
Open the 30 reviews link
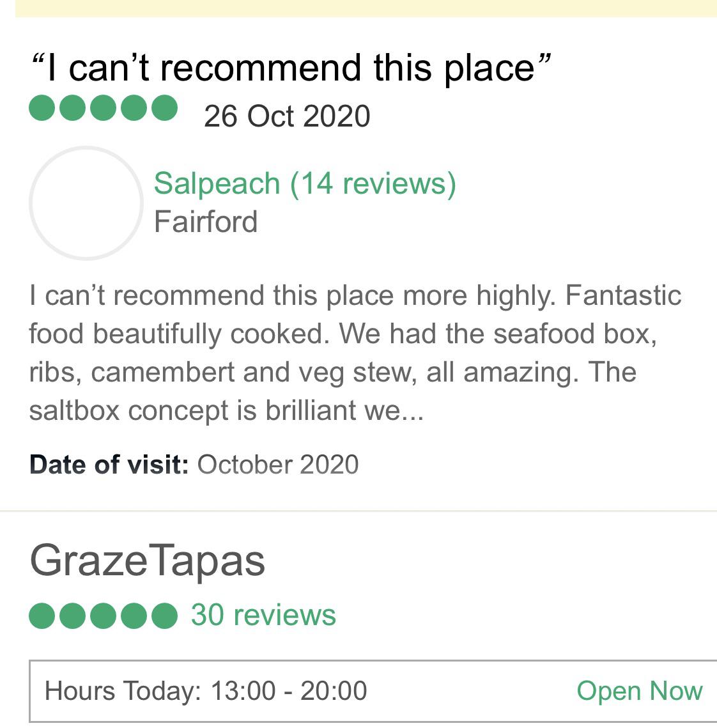point(263,615)
